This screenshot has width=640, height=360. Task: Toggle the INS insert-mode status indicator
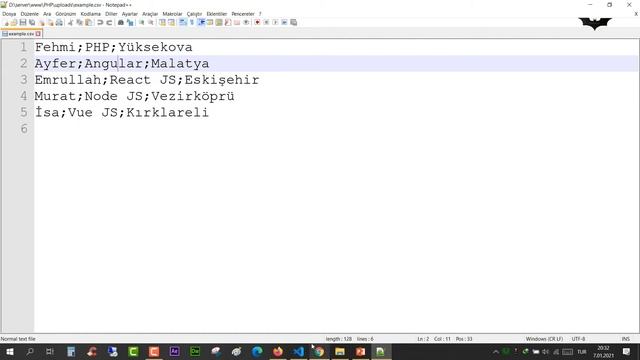(625, 339)
